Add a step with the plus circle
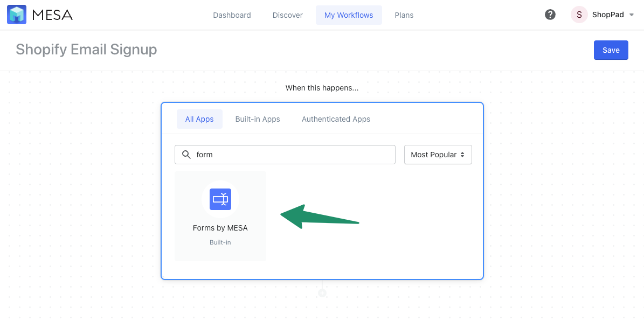 point(322,293)
